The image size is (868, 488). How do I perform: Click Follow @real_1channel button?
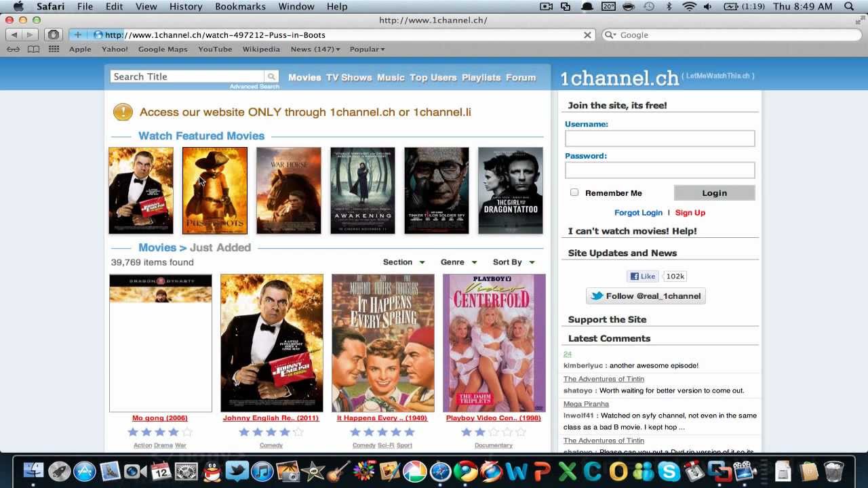(646, 296)
